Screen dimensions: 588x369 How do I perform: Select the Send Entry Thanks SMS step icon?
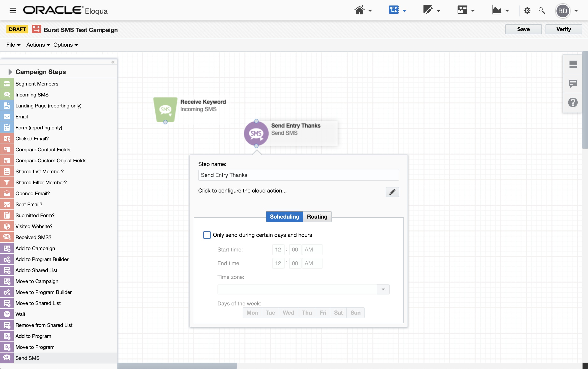pos(256,134)
